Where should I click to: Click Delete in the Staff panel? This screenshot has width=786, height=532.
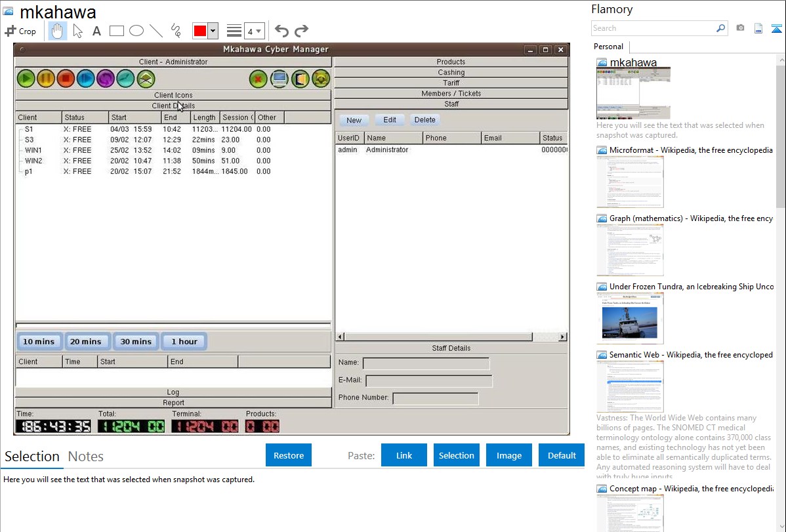(425, 120)
